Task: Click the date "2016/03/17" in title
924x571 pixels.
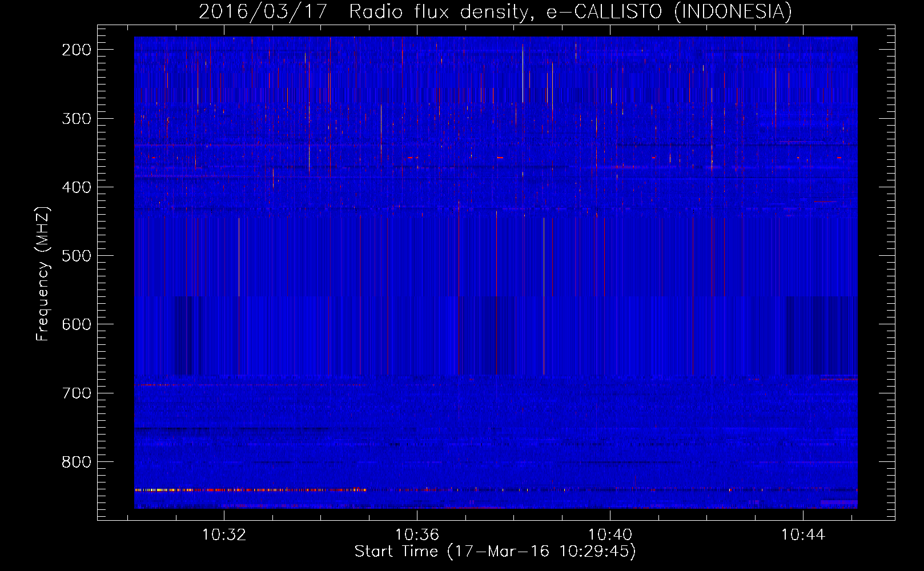Action: pos(263,11)
